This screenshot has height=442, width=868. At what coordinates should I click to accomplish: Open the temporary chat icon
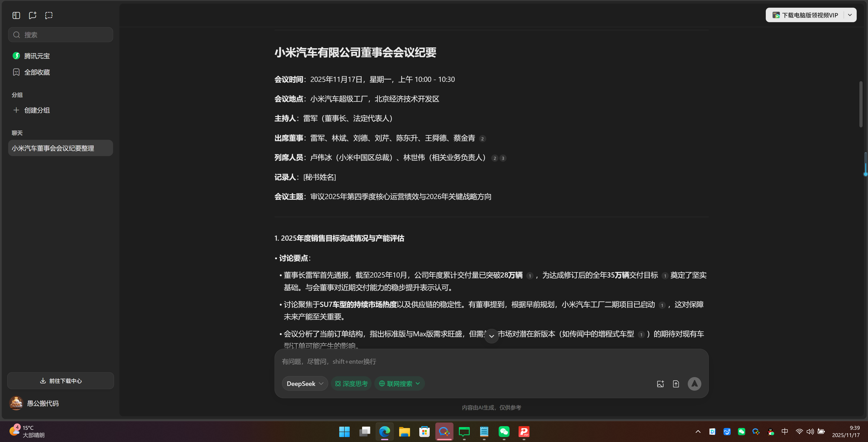49,15
